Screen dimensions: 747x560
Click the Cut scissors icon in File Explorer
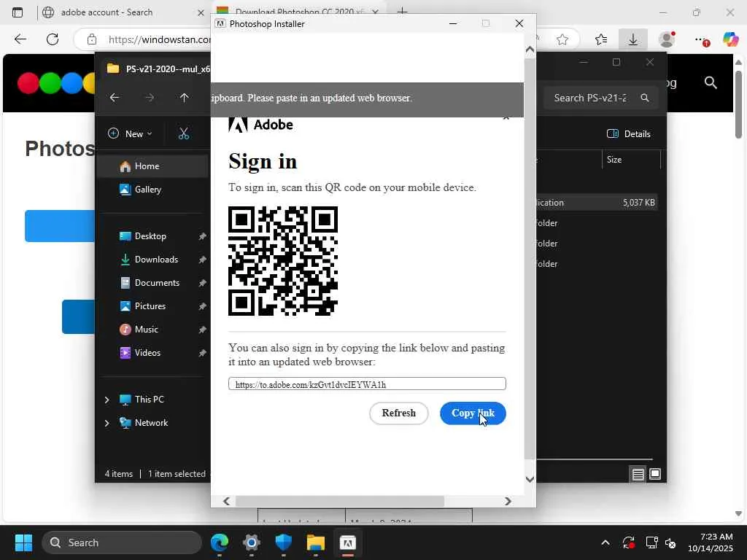click(183, 134)
